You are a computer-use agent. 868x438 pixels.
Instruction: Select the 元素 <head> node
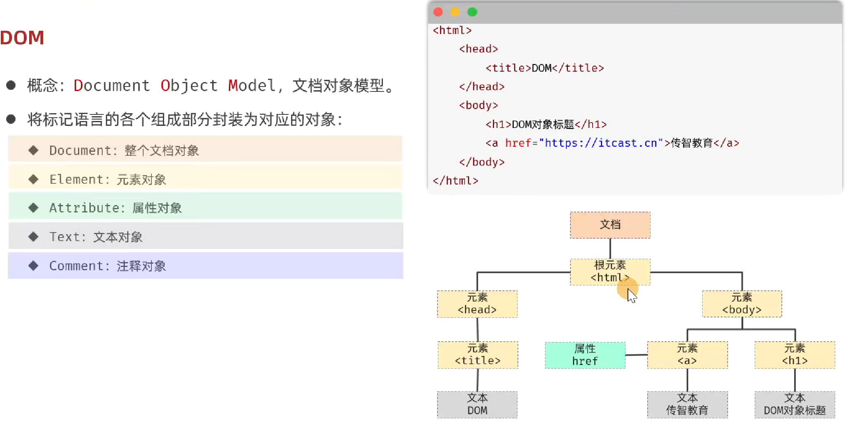(x=477, y=304)
